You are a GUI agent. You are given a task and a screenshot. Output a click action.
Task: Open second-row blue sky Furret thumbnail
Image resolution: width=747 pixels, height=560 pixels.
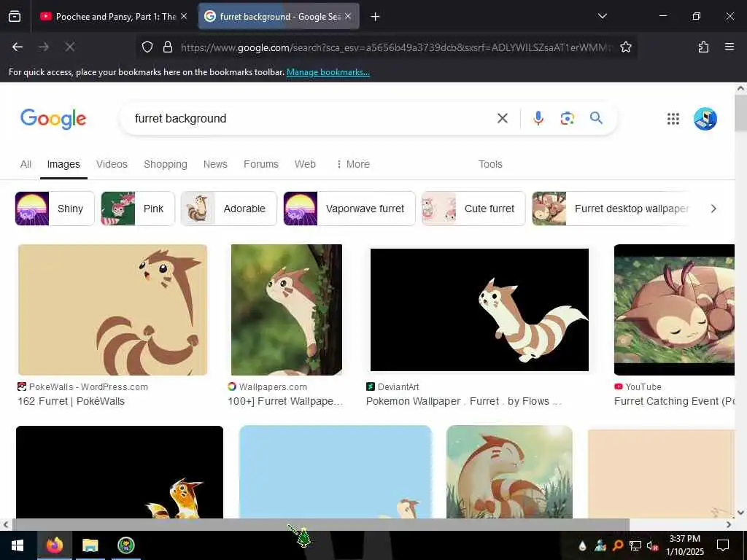[336, 472]
